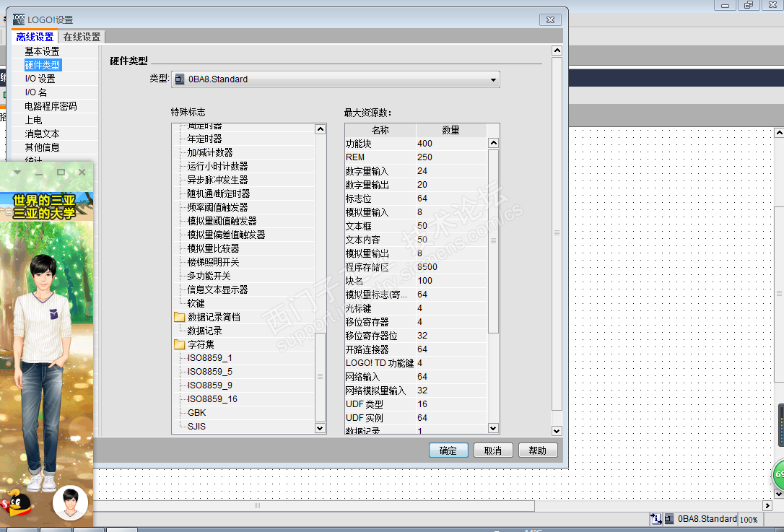Click the 名称 column header
784x532 pixels.
pos(380,130)
